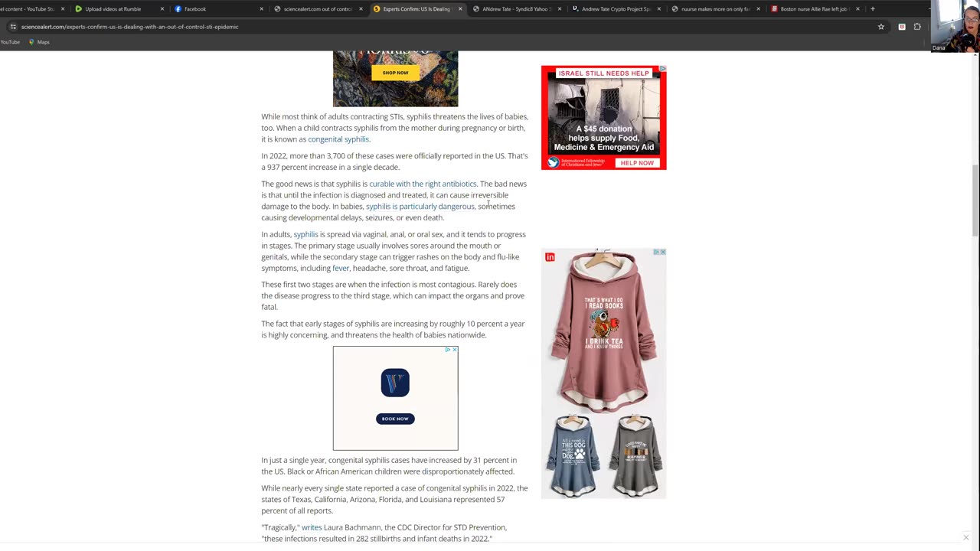
Task: Click the syphilis link in adults paragraph
Action: (x=305, y=234)
